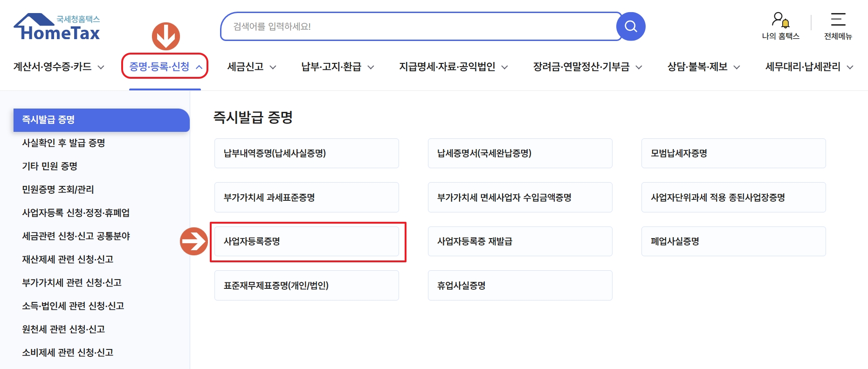Select 민원증명 조회/관리 sidebar item
868x369 pixels.
pos(58,190)
